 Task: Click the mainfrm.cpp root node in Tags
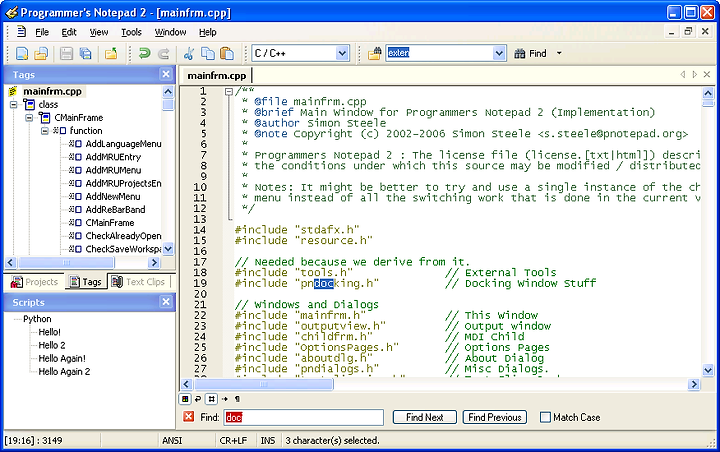point(52,91)
